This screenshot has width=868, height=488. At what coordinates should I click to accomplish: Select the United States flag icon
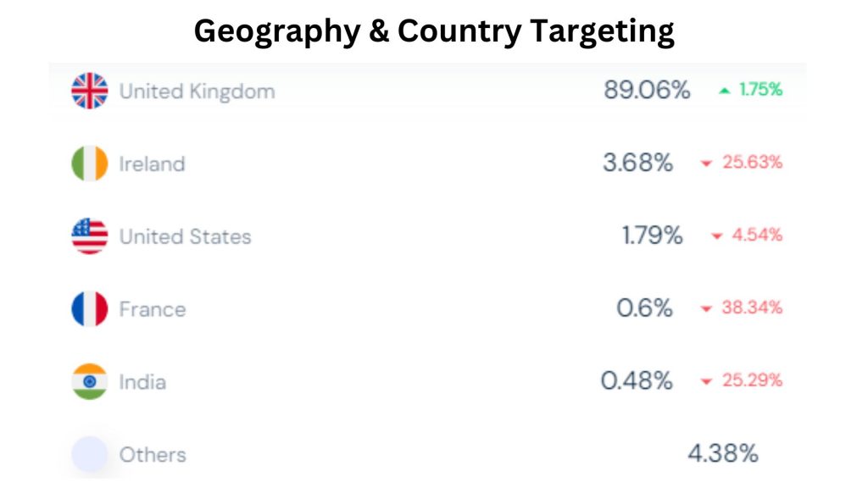pos(90,236)
